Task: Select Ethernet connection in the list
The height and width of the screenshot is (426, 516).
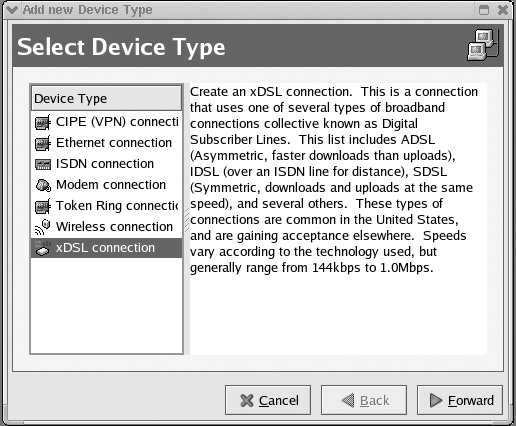Action: 107,143
